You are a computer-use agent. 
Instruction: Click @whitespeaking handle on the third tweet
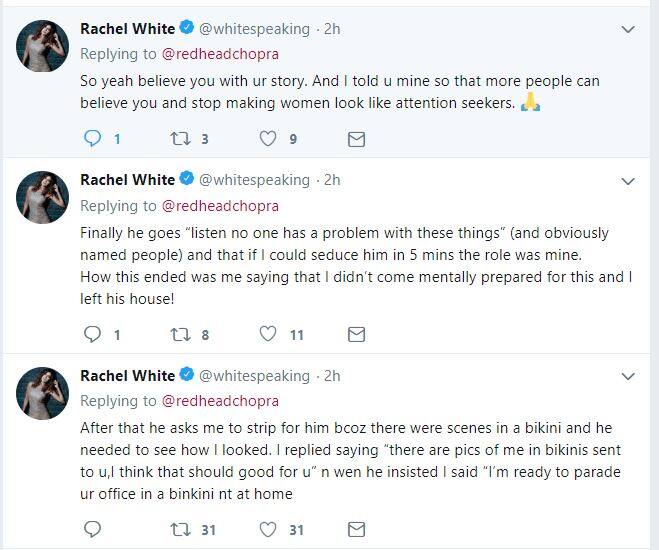254,376
